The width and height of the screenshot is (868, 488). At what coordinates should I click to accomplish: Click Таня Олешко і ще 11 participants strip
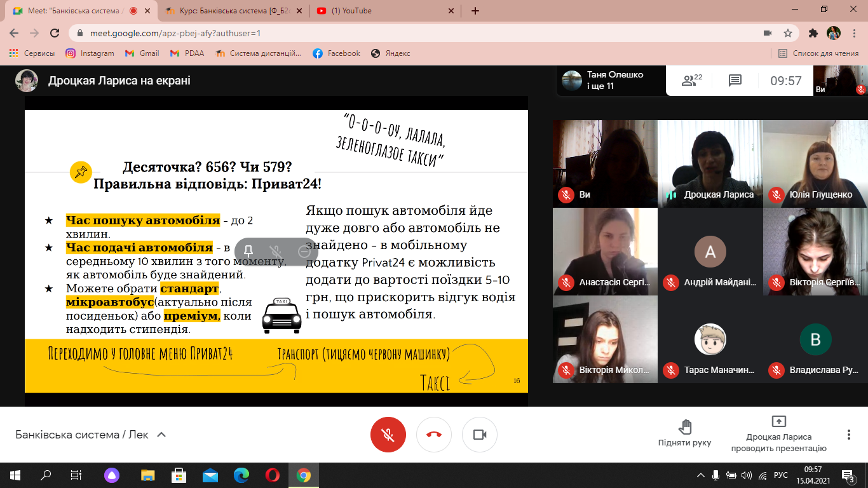611,81
